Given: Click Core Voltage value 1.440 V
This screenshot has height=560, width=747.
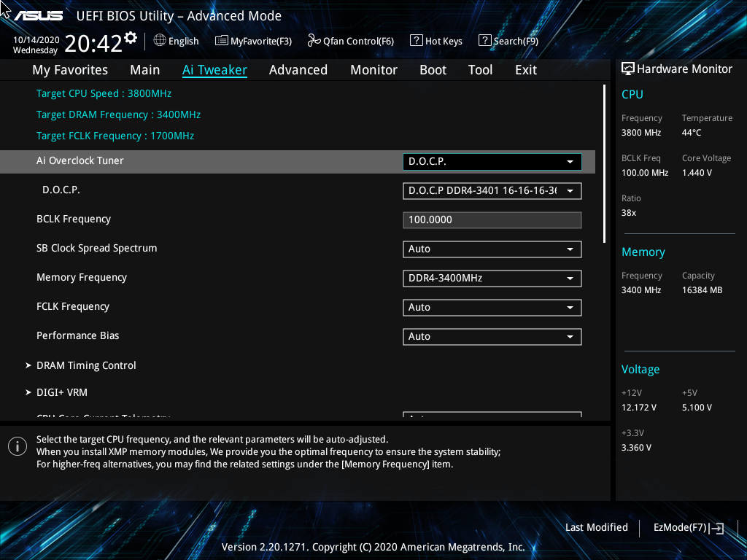Looking at the screenshot, I should [697, 173].
